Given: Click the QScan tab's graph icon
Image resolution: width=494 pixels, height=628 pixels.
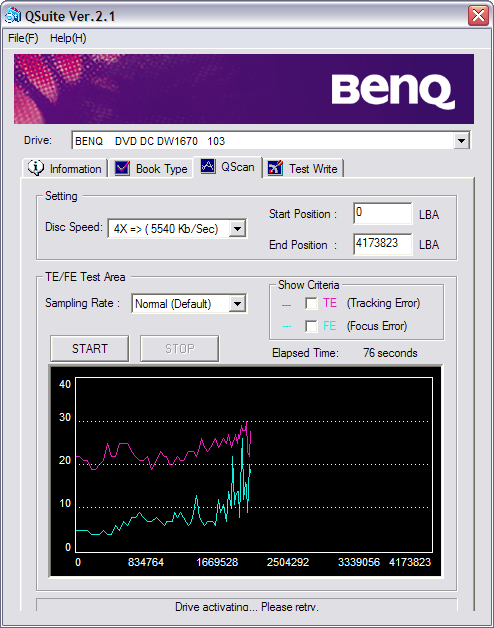Looking at the screenshot, I should pyautogui.click(x=208, y=166).
